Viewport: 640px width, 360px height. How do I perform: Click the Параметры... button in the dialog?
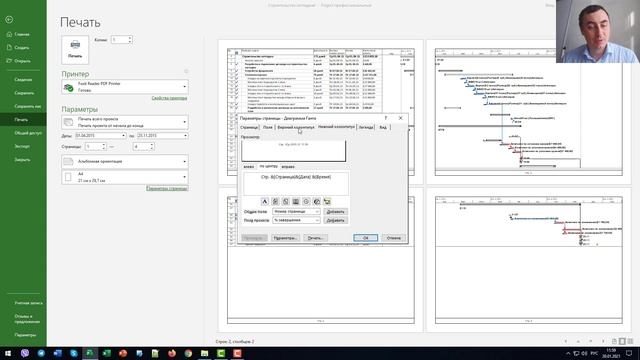pyautogui.click(x=285, y=238)
